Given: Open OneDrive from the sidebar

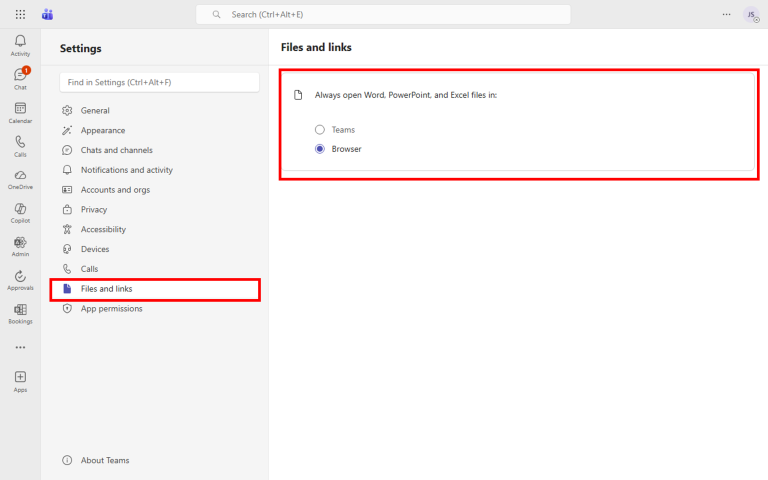Looking at the screenshot, I should tap(20, 178).
